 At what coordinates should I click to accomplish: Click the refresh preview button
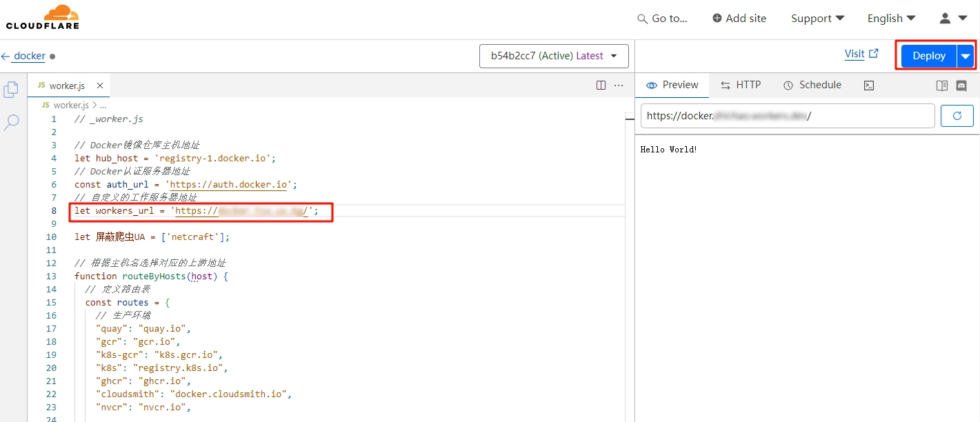coord(957,116)
